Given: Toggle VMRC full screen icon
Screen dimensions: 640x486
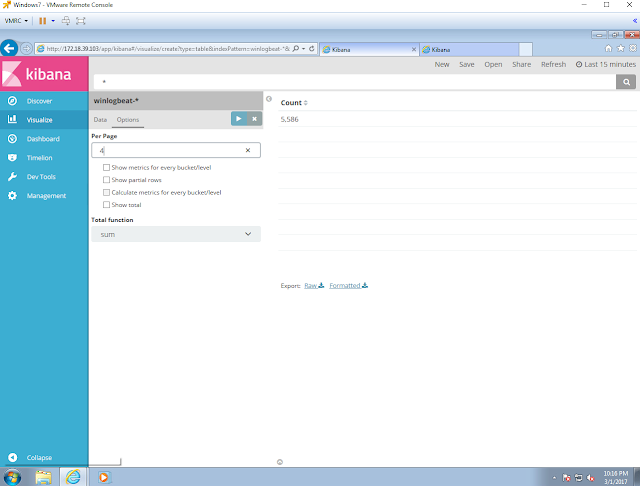Looking at the screenshot, I should click(81, 21).
